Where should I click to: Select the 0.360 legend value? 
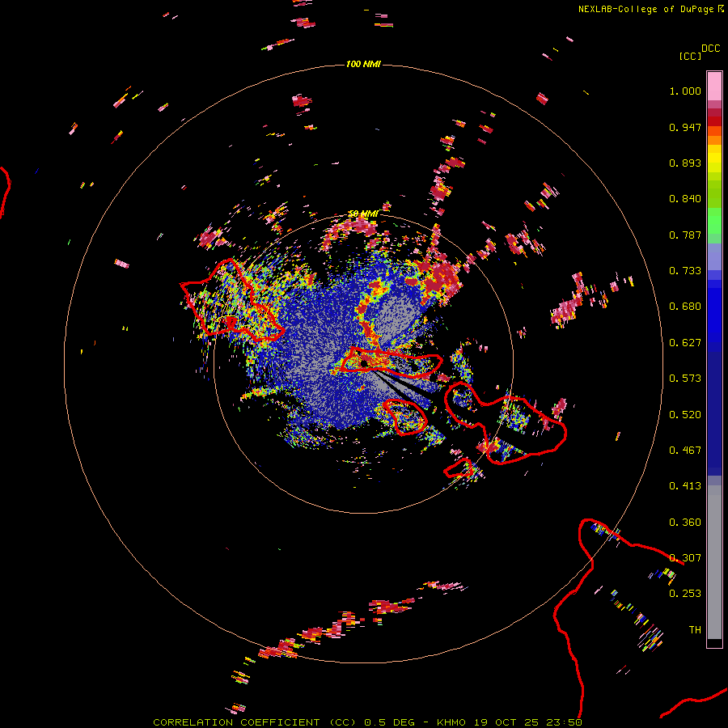click(x=685, y=523)
